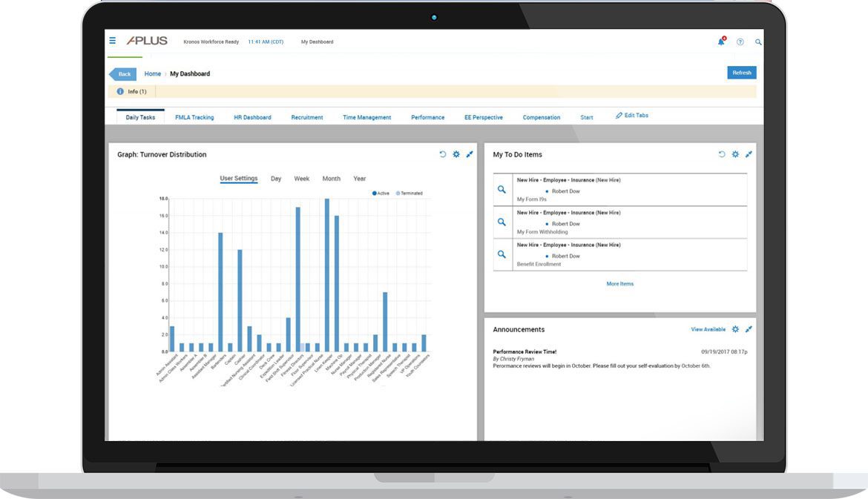Click 'By Christy Fryman' author text
Screen dimensions: 868x499
tap(513, 358)
